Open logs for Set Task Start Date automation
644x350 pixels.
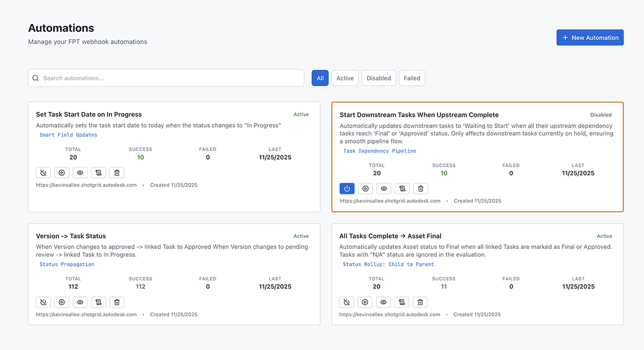[x=98, y=173]
